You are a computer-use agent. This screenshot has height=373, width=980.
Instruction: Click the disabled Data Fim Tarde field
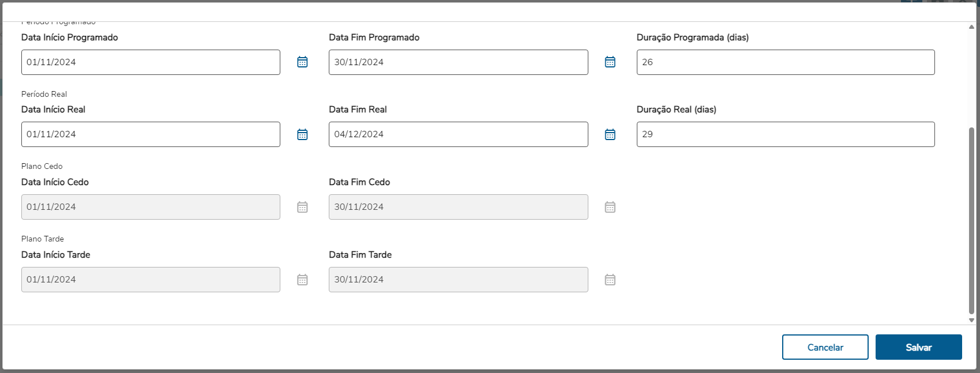click(458, 280)
